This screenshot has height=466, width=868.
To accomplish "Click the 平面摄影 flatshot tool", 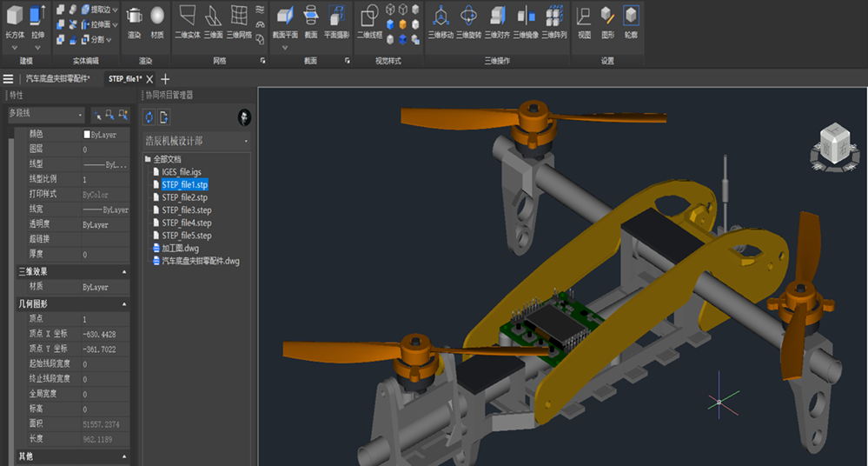I will click(x=336, y=21).
